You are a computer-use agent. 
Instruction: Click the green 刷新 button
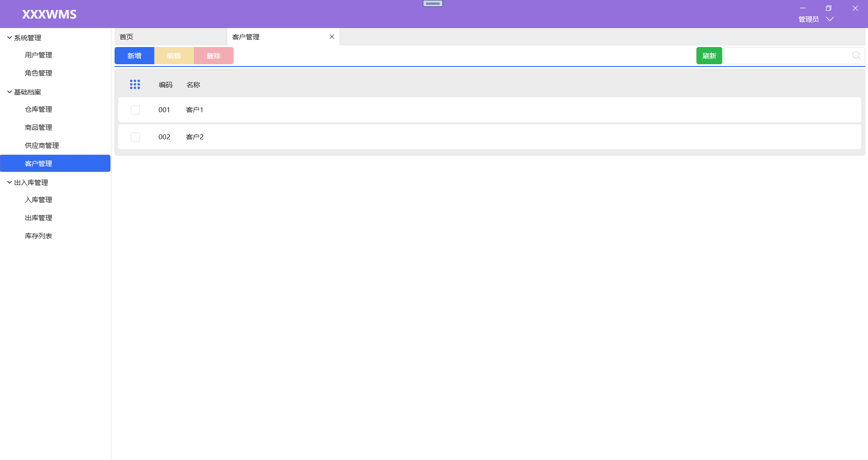(x=709, y=56)
